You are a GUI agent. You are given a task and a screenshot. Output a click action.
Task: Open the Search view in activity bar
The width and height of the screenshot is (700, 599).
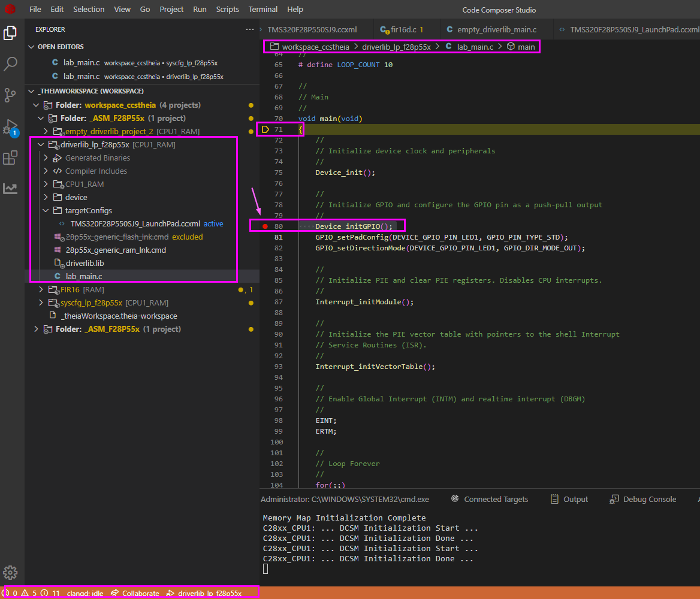10,64
